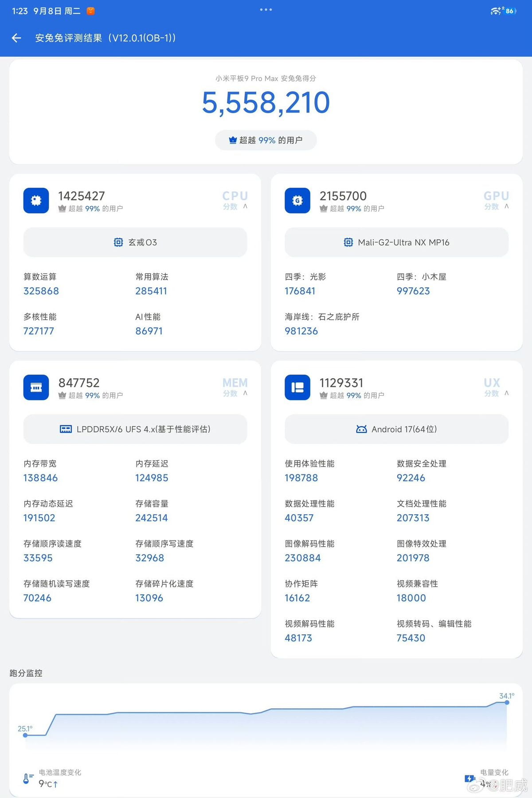Tap the memory icon beside LPDDR5X/6
The image size is (532, 798).
(x=66, y=429)
